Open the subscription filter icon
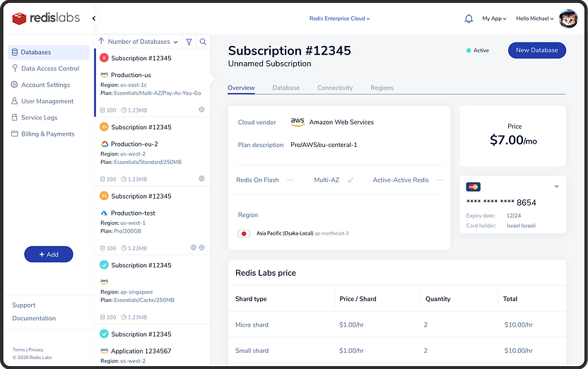This screenshot has width=588, height=369. (x=189, y=42)
